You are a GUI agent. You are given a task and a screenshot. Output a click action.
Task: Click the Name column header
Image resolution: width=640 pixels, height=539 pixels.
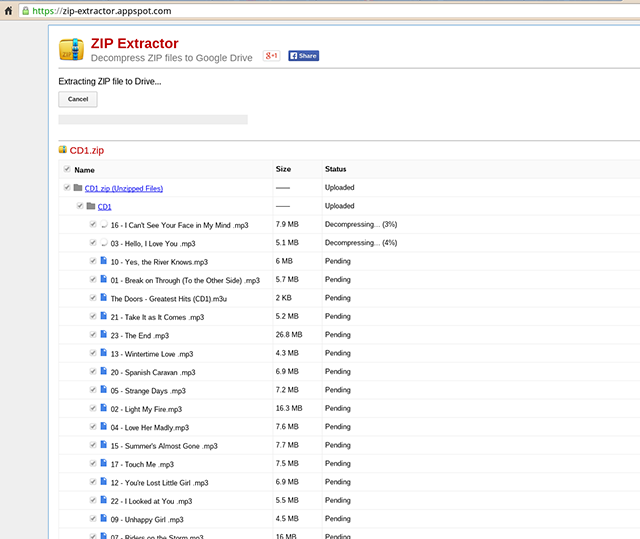84,170
